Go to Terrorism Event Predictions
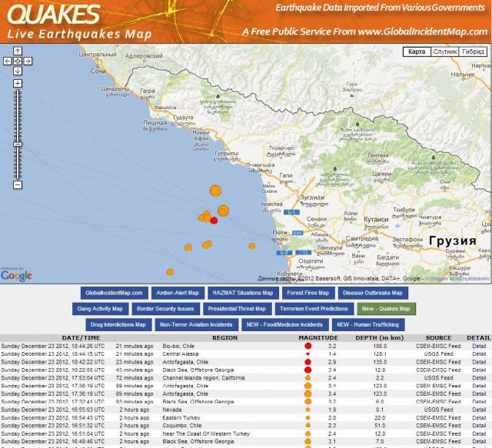Viewport: 492px width, 448px height. tap(313, 309)
